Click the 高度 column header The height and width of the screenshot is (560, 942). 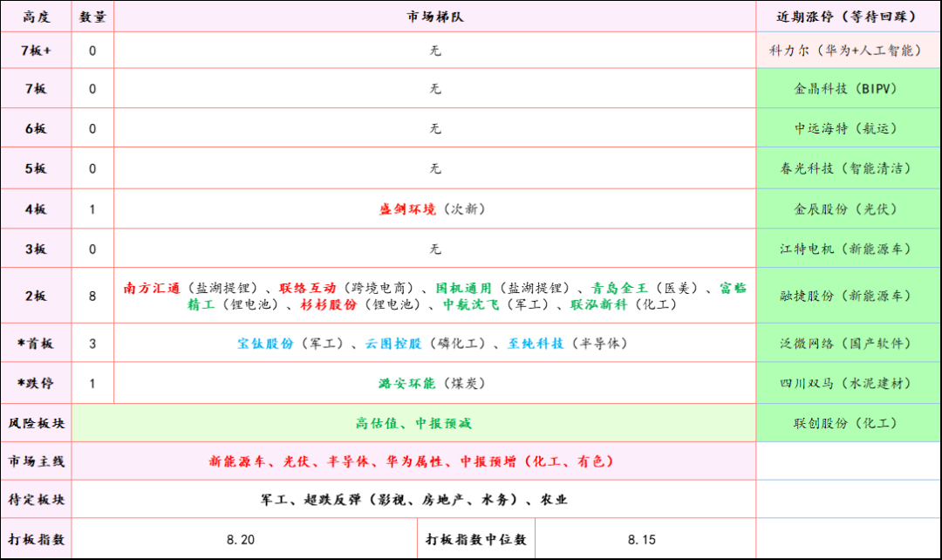[x=36, y=17]
